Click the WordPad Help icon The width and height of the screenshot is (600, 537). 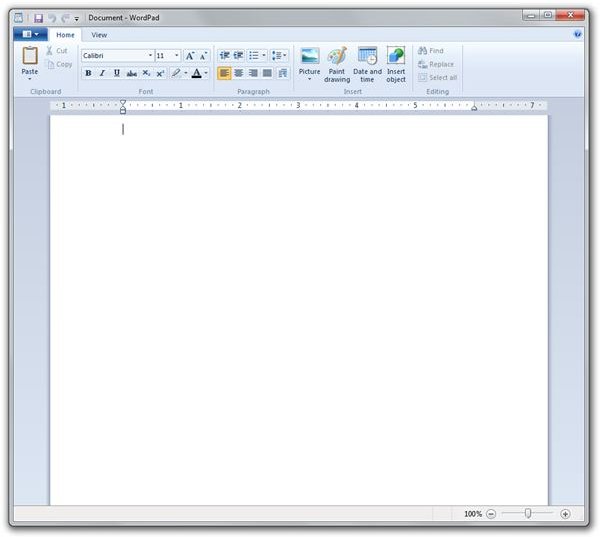click(577, 34)
